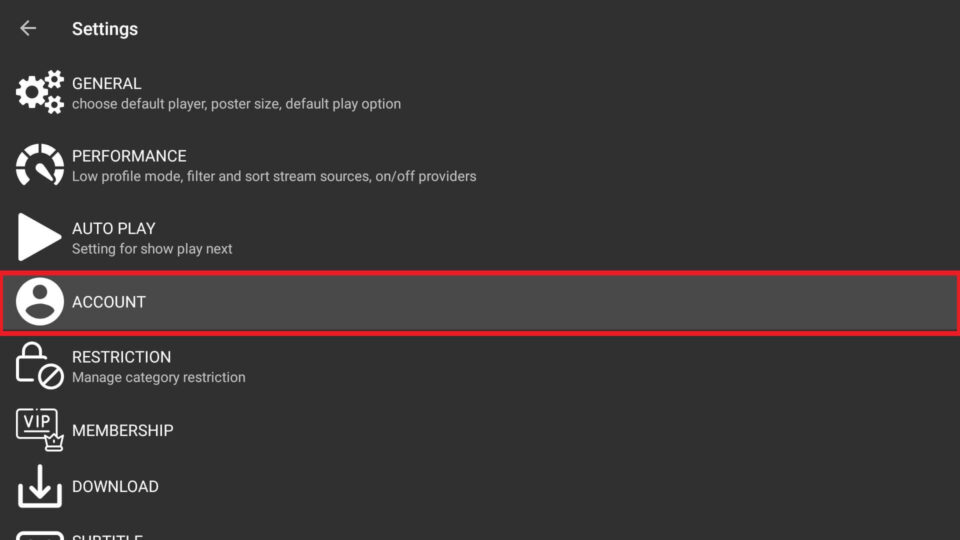Open the GENERAL settings entry

click(x=480, y=92)
